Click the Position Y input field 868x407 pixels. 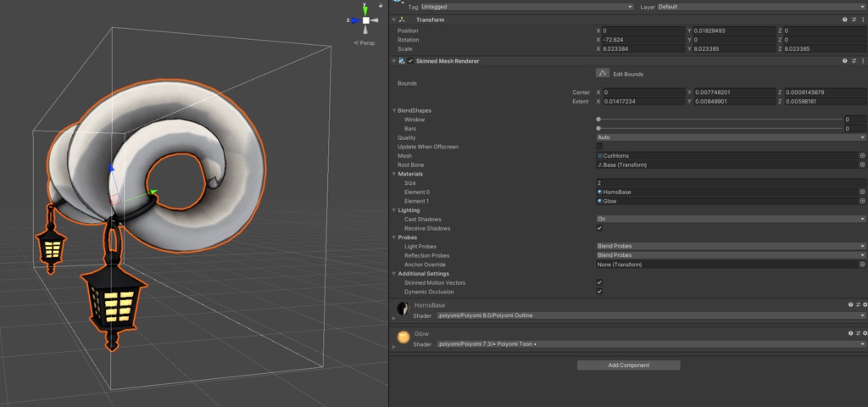coord(730,31)
